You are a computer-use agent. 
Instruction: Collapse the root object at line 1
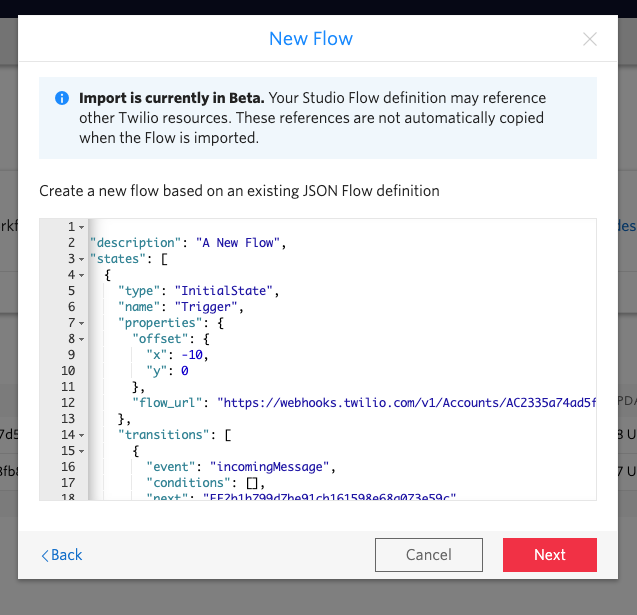(81, 228)
